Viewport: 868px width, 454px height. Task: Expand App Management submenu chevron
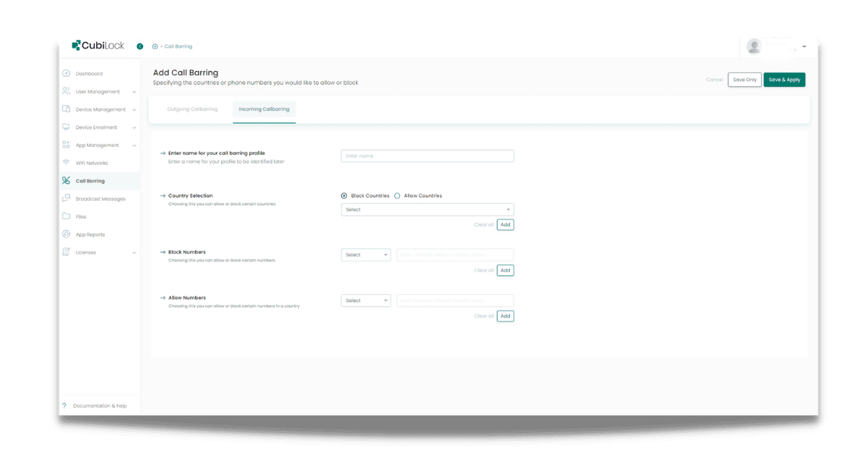click(134, 145)
